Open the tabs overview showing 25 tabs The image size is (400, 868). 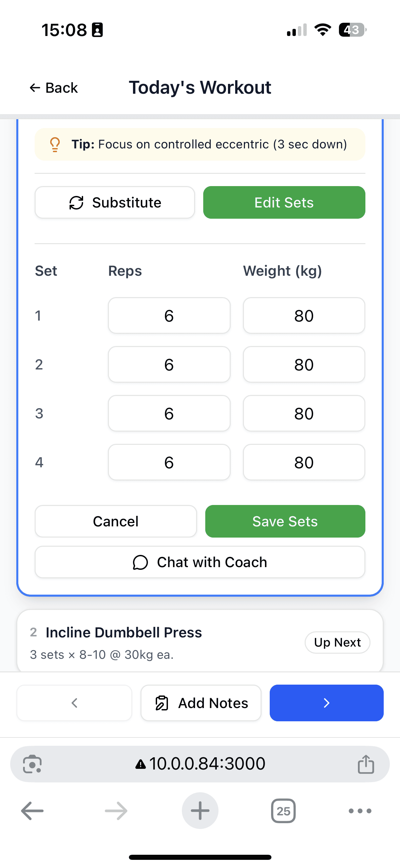click(x=283, y=811)
